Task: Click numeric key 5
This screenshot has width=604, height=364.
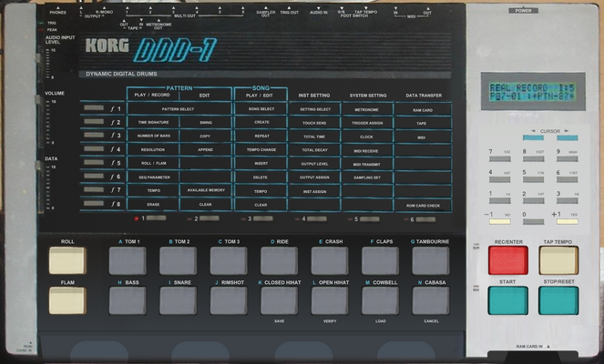Action: pos(534,179)
